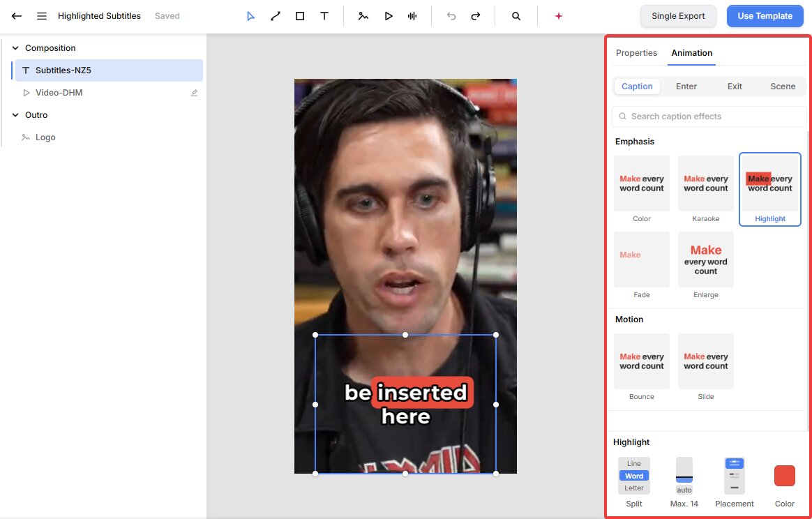Set Split option to Letter

point(634,488)
